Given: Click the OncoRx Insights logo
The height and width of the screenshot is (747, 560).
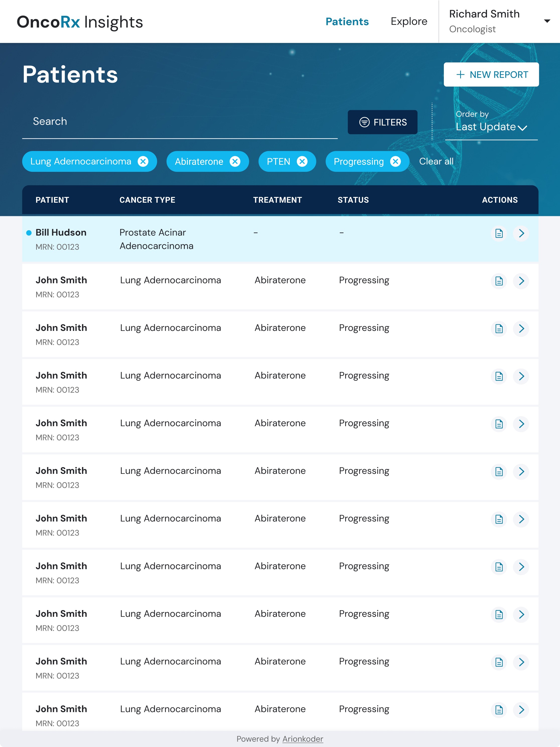Looking at the screenshot, I should tap(80, 22).
